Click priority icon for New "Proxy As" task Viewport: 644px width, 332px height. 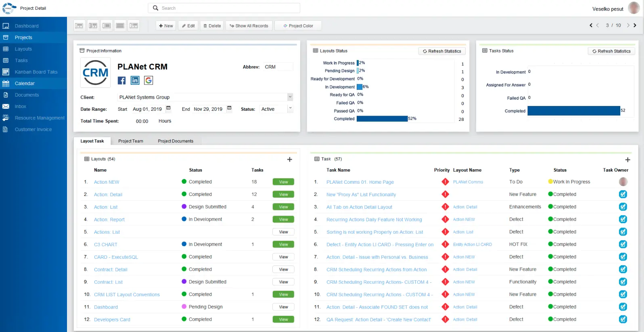[x=445, y=194]
